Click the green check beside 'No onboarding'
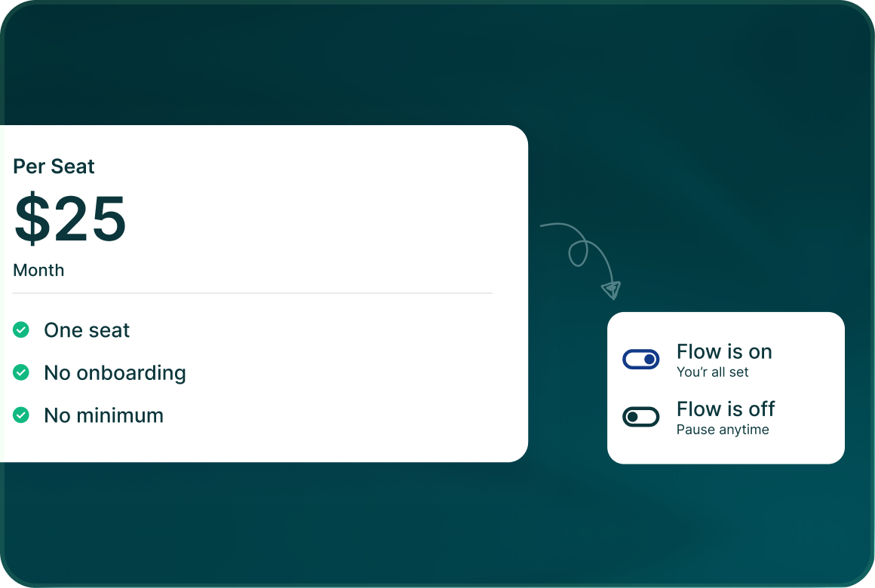This screenshot has width=875, height=588. point(21,372)
